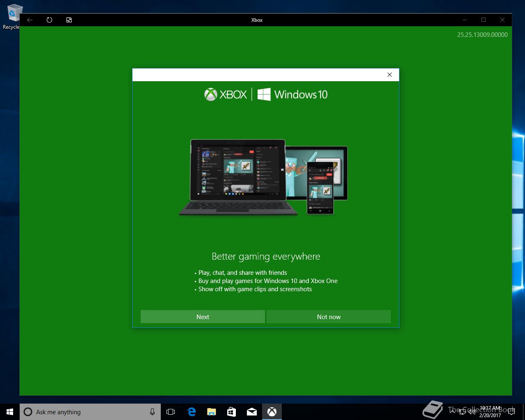Close the Xbox app window
The image size is (525, 420).
tap(502, 20)
